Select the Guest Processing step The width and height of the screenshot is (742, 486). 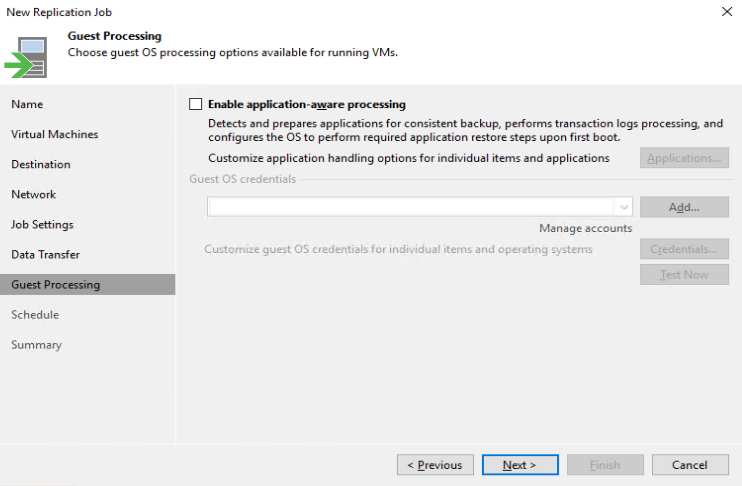coord(55,285)
